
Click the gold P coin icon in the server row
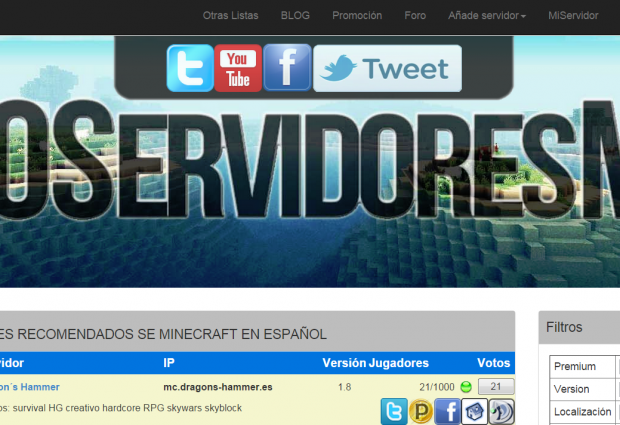click(x=420, y=411)
